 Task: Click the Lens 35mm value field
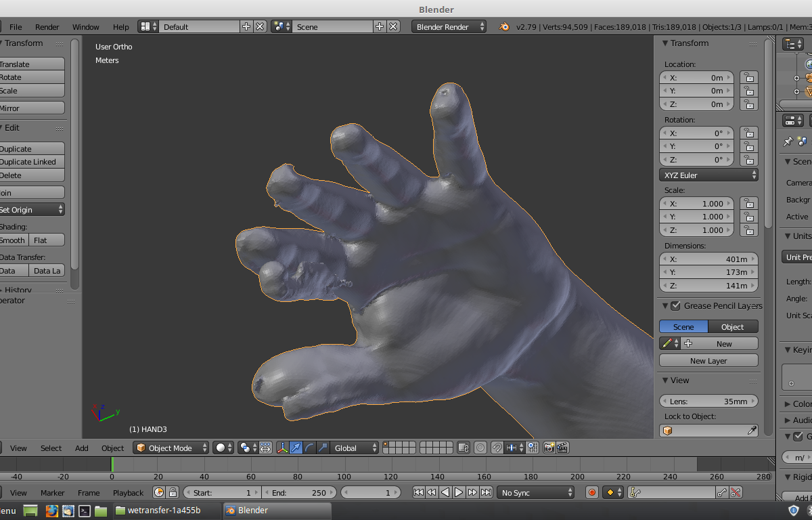click(x=708, y=401)
